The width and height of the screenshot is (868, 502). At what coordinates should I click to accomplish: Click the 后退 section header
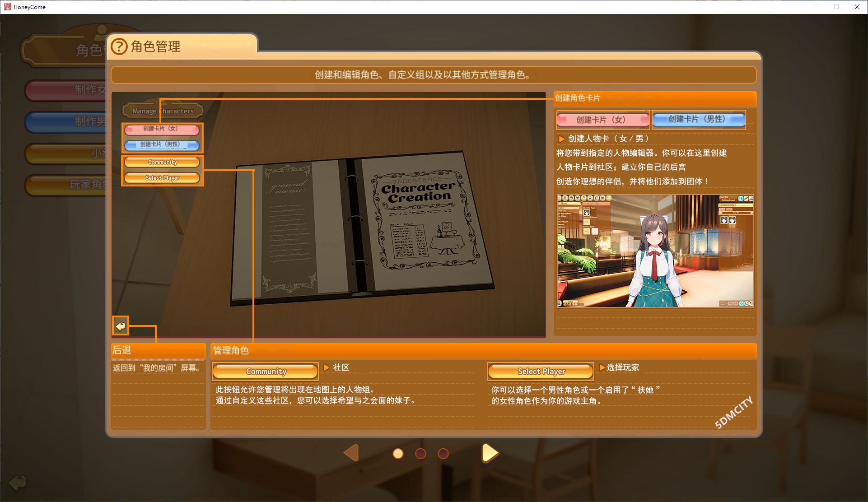tap(158, 350)
